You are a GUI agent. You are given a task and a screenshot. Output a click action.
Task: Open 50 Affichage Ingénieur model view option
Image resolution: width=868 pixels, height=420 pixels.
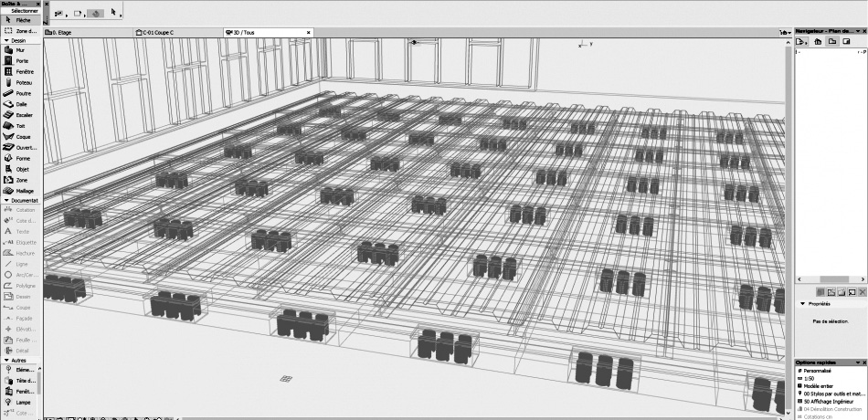tap(831, 402)
